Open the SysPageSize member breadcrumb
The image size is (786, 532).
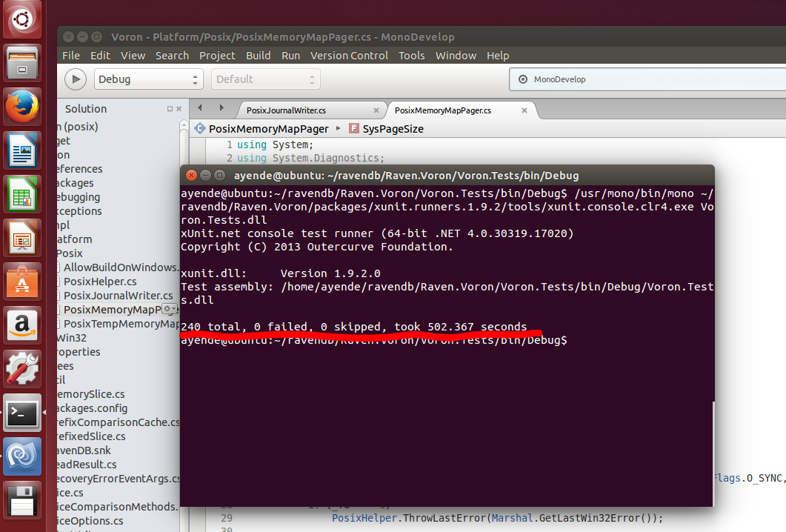387,129
